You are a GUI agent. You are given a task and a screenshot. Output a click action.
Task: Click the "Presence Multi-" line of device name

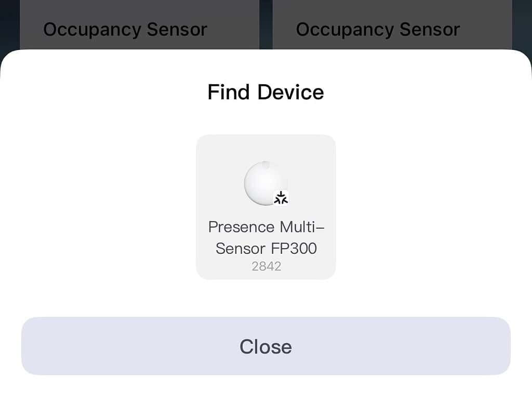click(x=266, y=227)
